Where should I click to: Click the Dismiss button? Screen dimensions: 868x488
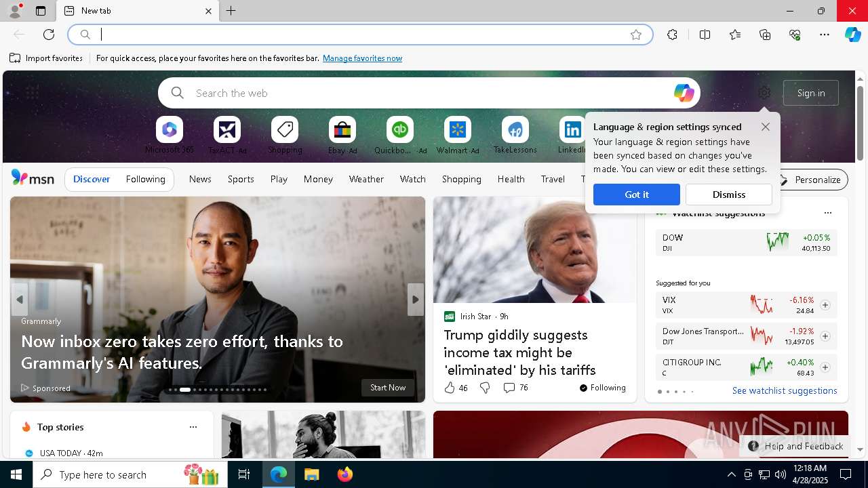pyautogui.click(x=729, y=195)
